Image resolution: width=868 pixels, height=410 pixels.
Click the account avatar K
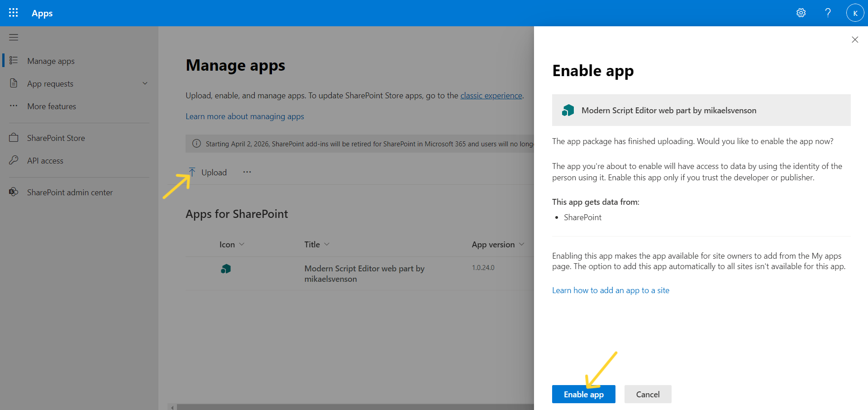pyautogui.click(x=854, y=13)
